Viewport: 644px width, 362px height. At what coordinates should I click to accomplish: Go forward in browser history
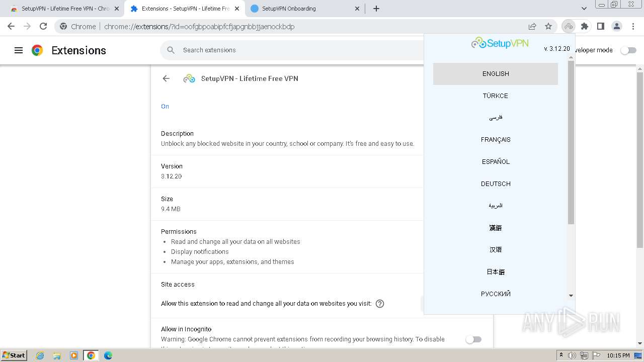27,26
